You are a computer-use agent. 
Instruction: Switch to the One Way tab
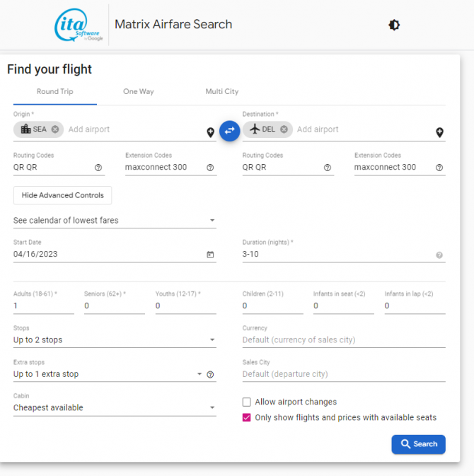[x=138, y=92]
